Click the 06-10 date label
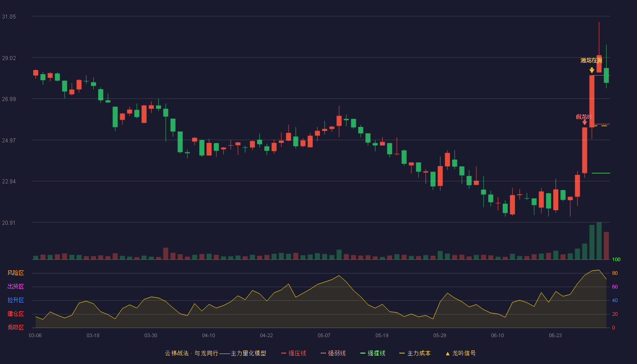The width and height of the screenshot is (637, 364). [x=497, y=335]
